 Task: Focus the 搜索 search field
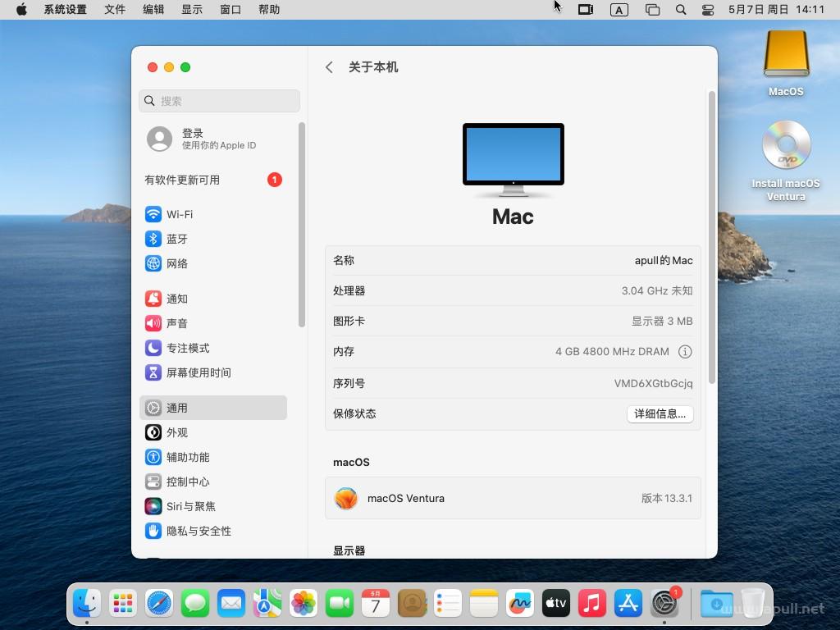(220, 101)
